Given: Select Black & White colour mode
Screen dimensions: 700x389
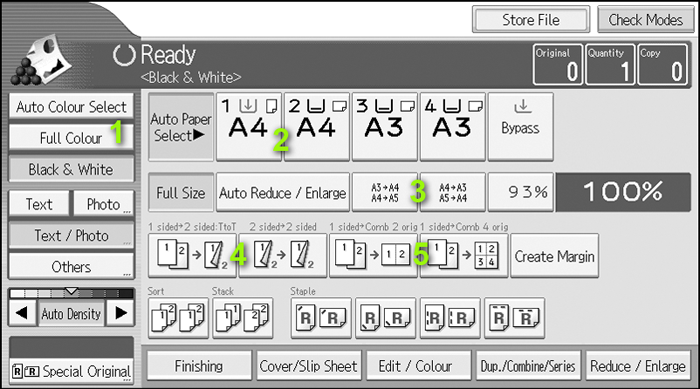Looking at the screenshot, I should point(71,169).
